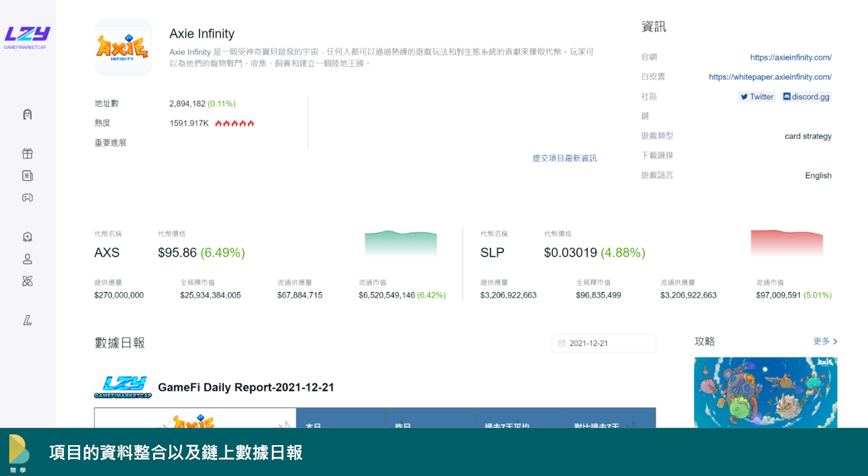Open the ghost icon in sidebar
The height and width of the screenshot is (476, 868).
click(28, 115)
